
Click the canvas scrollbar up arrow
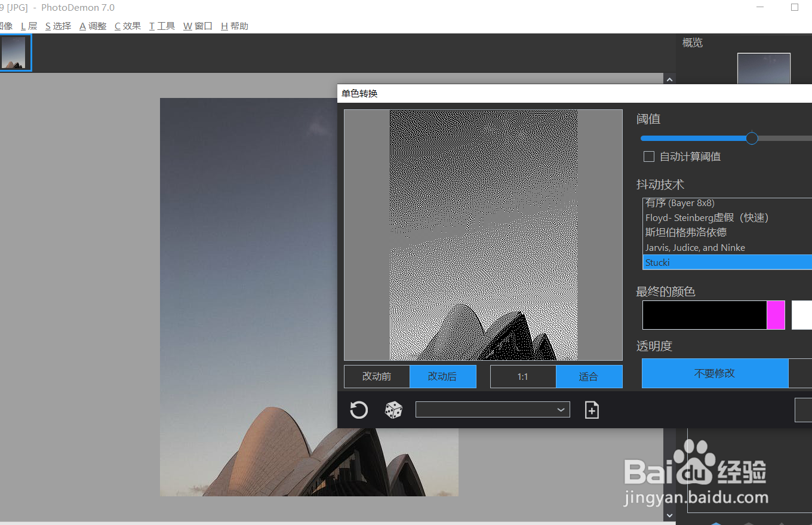[x=670, y=79]
